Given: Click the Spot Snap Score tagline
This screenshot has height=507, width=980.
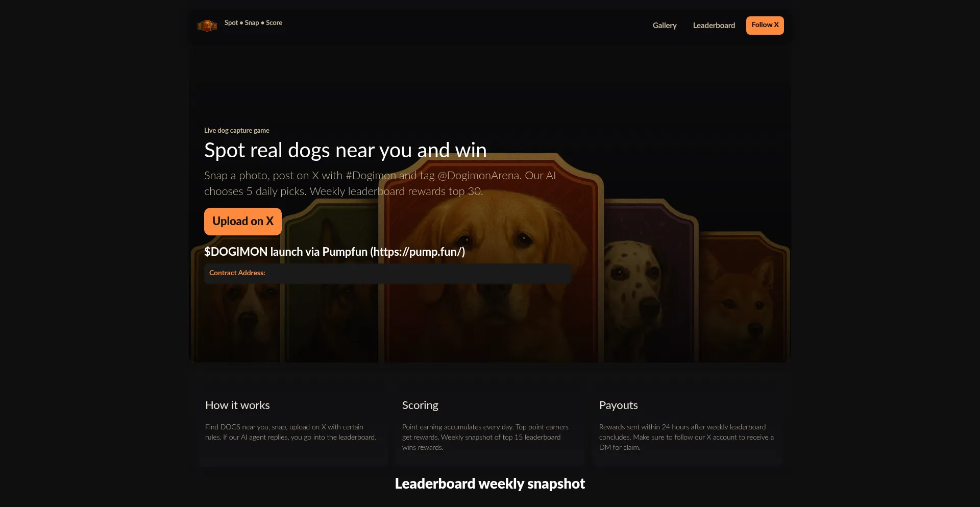Looking at the screenshot, I should pos(253,23).
